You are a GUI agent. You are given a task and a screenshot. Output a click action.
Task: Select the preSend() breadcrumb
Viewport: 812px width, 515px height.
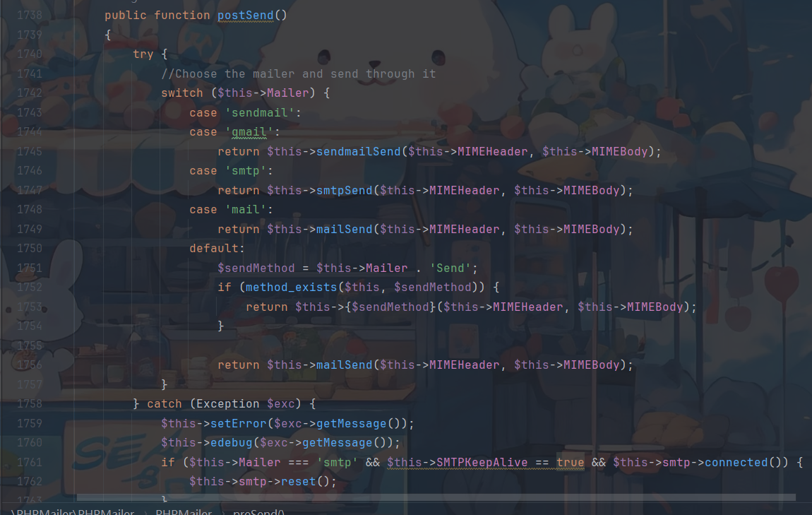(x=258, y=511)
